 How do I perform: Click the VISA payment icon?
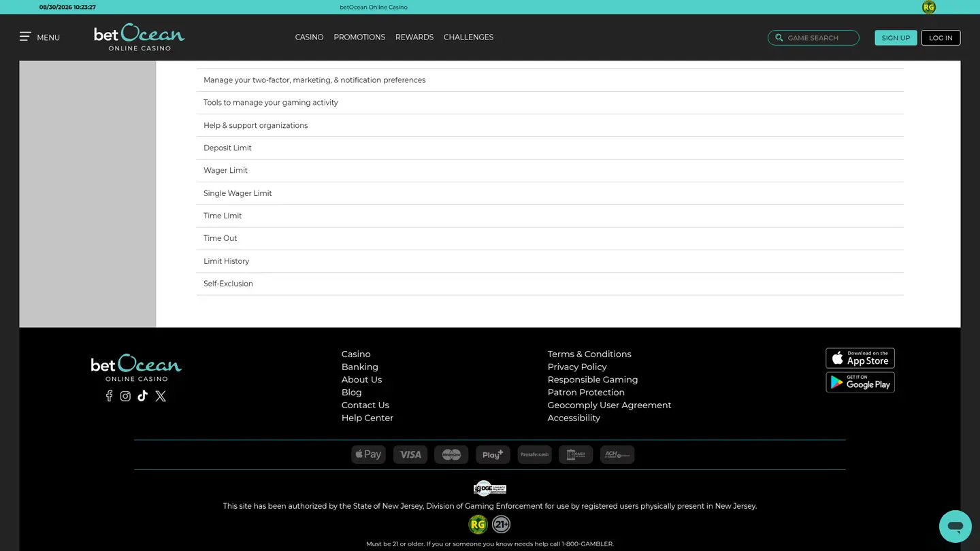[410, 454]
